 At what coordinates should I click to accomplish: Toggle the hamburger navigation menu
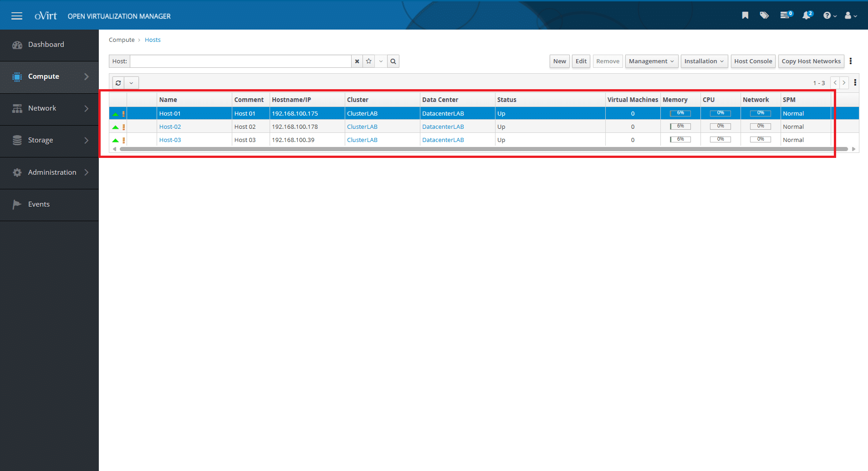pyautogui.click(x=17, y=16)
